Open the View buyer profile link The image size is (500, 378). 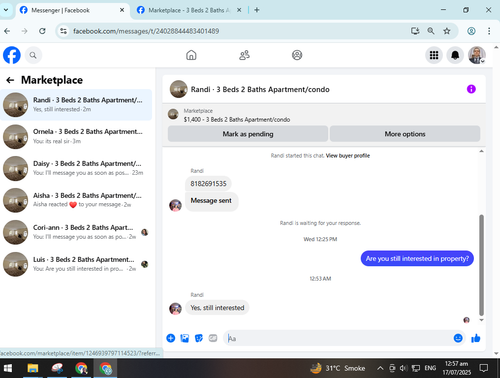point(348,156)
